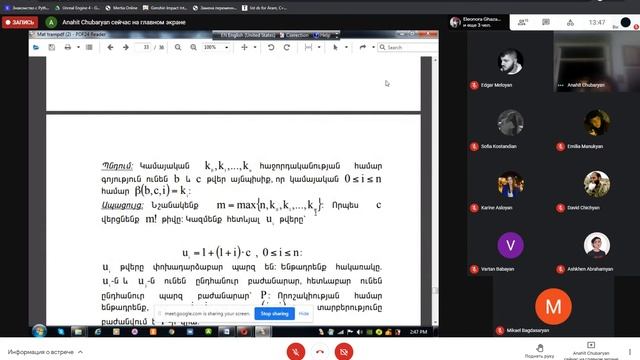This screenshot has width=640, height=360.
Task: Click Hide on the sharing notification
Action: [x=304, y=313]
